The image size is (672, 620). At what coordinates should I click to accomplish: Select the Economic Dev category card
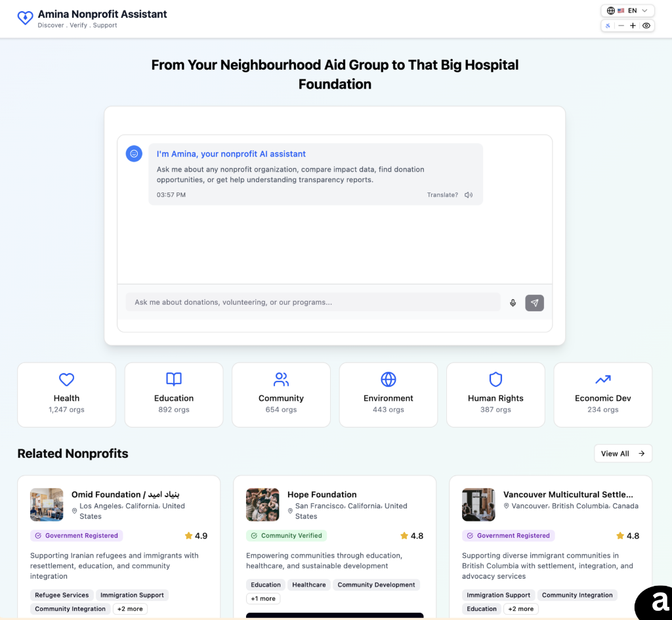click(602, 395)
